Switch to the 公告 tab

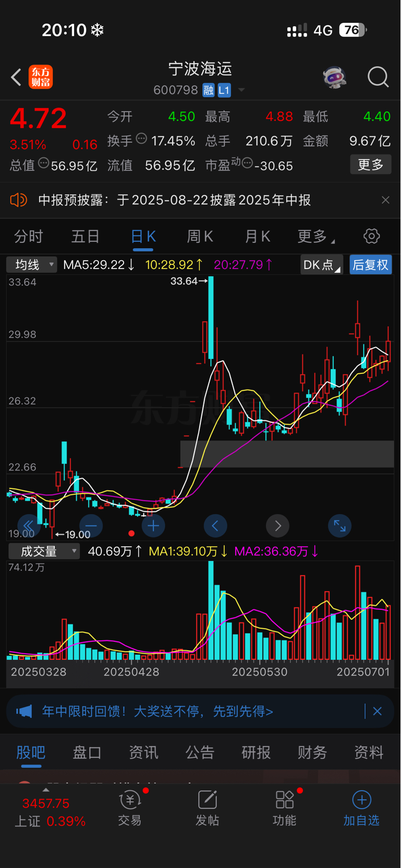tap(200, 752)
